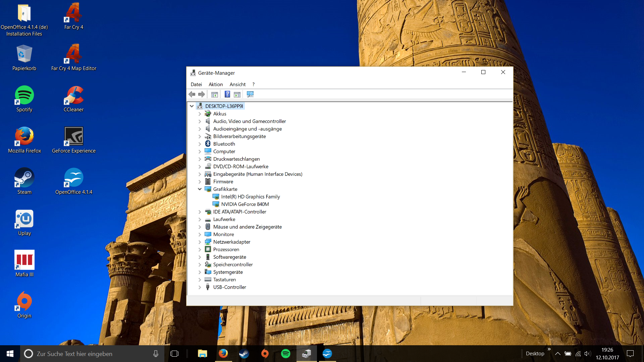Image resolution: width=644 pixels, height=362 pixels.
Task: Select Intel(R) HD Graphics Family device
Action: click(x=250, y=197)
